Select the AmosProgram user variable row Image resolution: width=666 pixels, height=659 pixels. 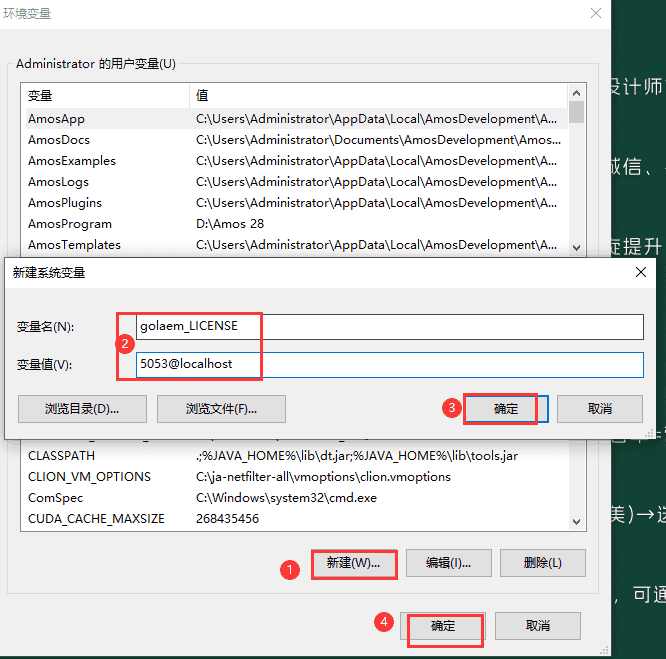[296, 224]
